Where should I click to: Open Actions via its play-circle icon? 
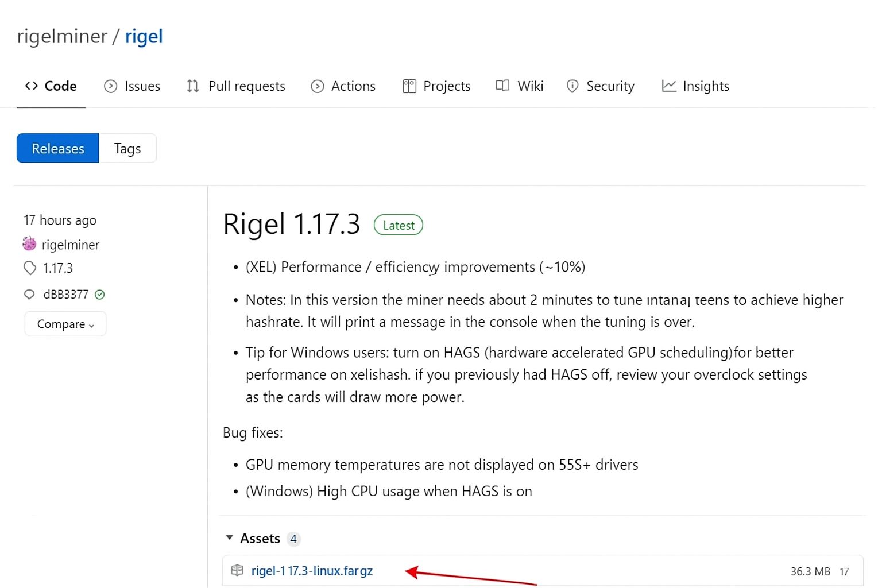(x=317, y=86)
